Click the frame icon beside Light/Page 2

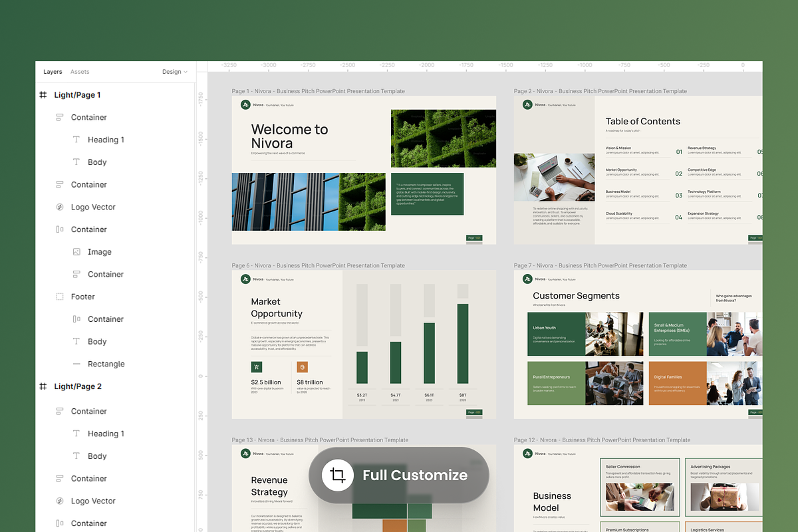[43, 386]
